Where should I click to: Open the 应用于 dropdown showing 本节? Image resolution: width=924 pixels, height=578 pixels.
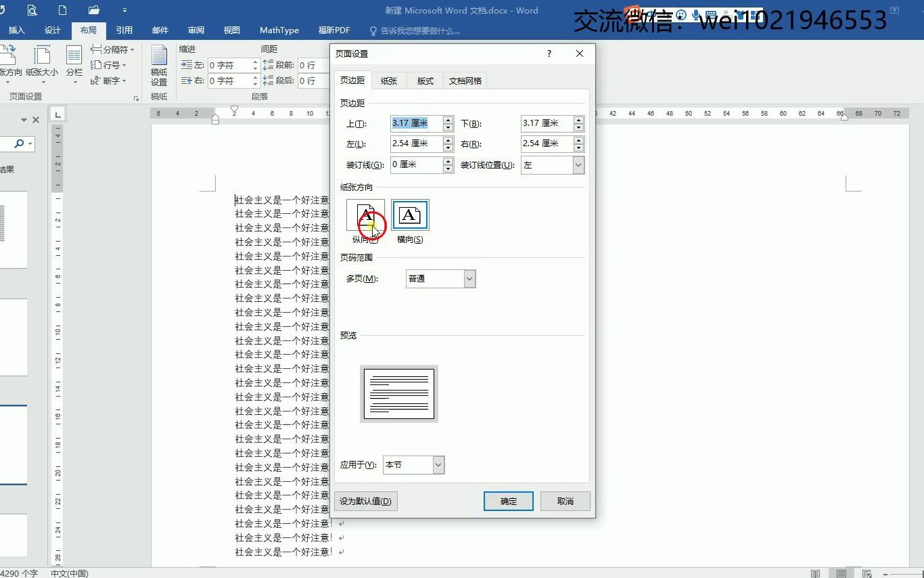438,464
